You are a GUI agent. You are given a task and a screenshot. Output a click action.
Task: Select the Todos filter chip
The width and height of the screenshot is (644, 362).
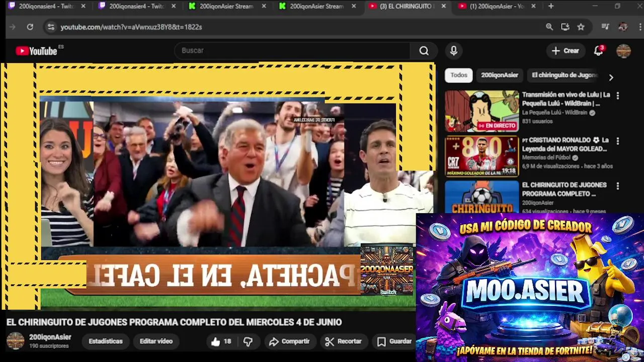(459, 75)
